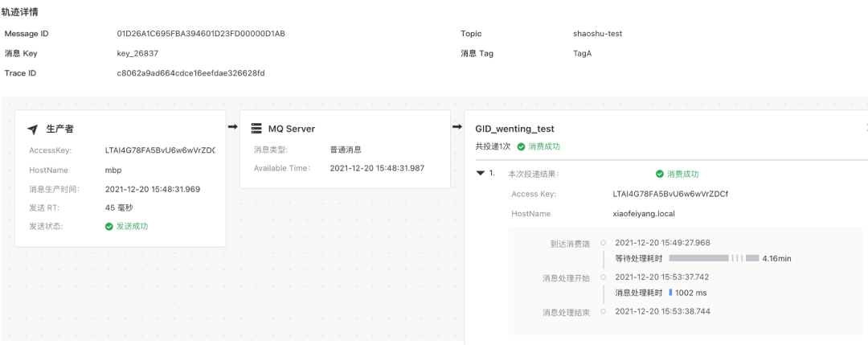Click the blue 消息处理耗时 duration bar
Image resolution: width=868 pixels, height=345 pixels.
pyautogui.click(x=670, y=293)
